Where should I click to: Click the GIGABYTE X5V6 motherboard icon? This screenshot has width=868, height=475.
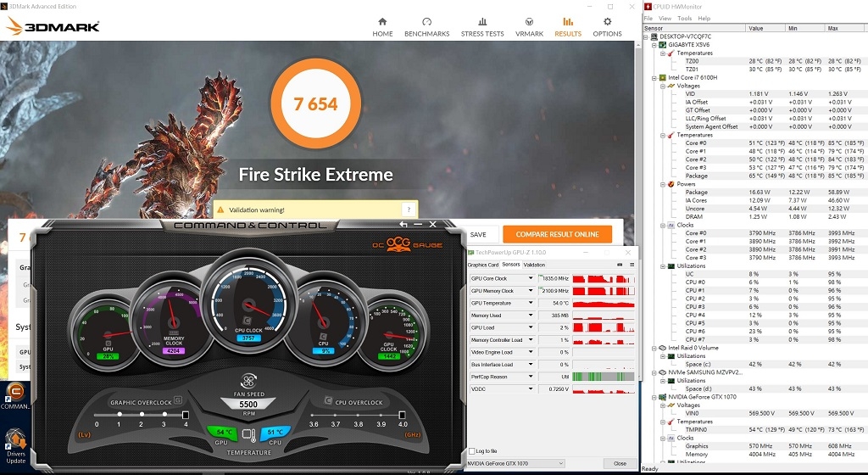pos(662,45)
